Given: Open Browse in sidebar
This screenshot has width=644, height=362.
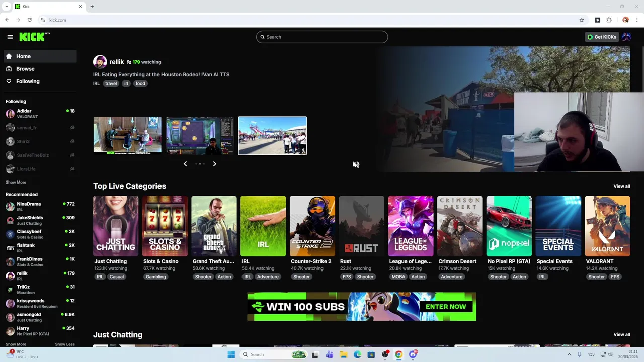Looking at the screenshot, I should (x=40, y=69).
